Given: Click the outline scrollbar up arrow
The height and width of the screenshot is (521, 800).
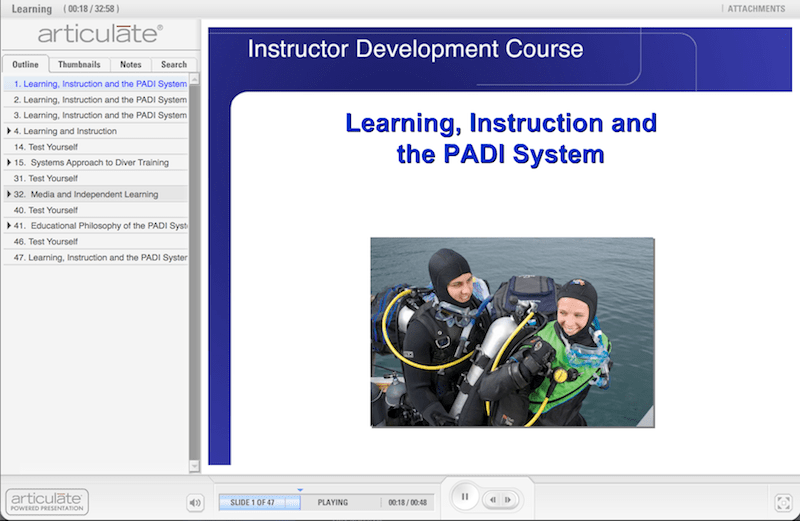Looking at the screenshot, I should point(194,79).
